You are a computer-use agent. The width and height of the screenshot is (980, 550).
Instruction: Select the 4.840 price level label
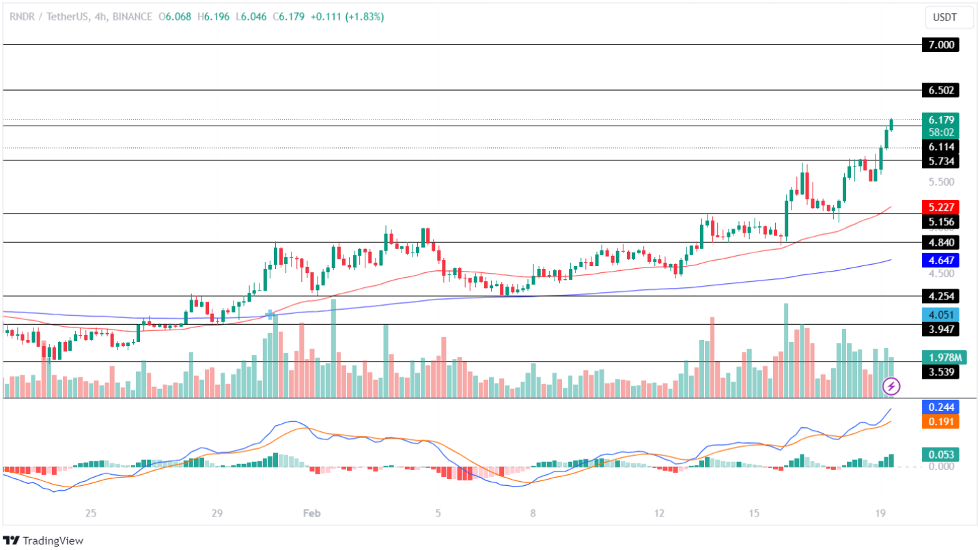940,242
